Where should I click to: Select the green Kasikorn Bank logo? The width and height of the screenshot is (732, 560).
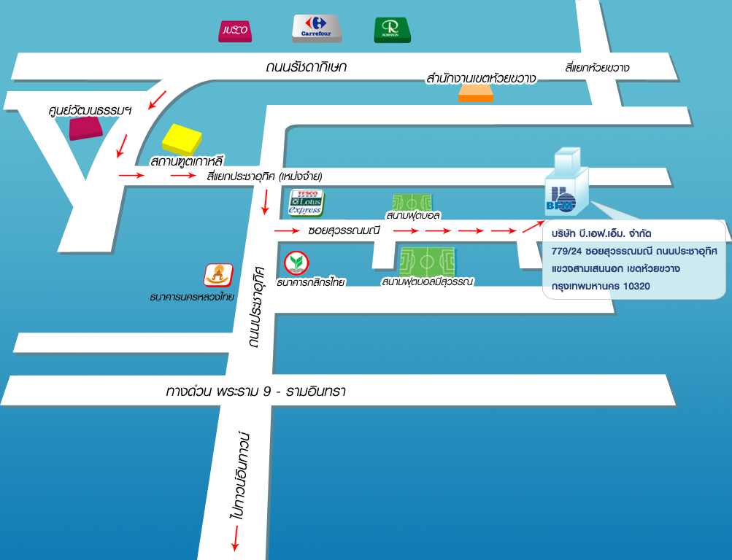[x=296, y=262]
